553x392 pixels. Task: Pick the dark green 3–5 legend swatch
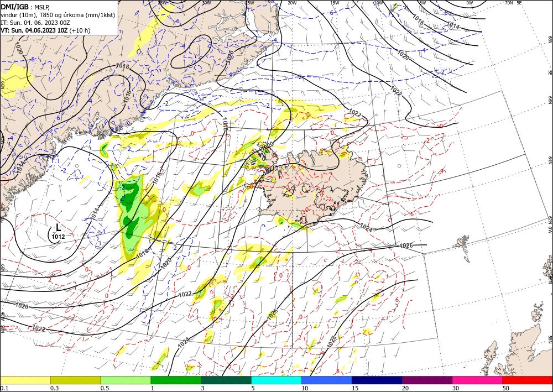point(226,380)
